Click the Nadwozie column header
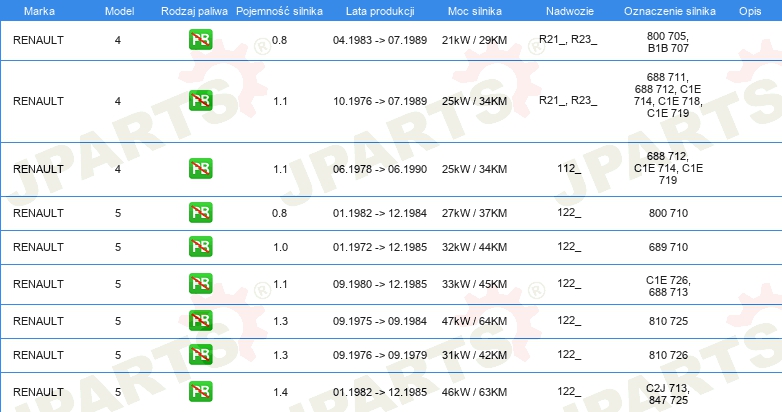Image resolution: width=782 pixels, height=412 pixels. [570, 11]
